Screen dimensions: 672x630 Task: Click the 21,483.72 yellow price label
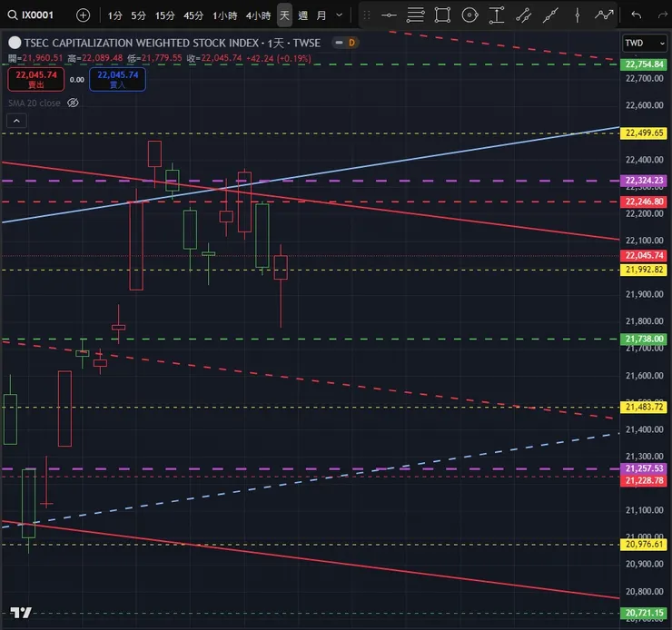click(x=644, y=407)
